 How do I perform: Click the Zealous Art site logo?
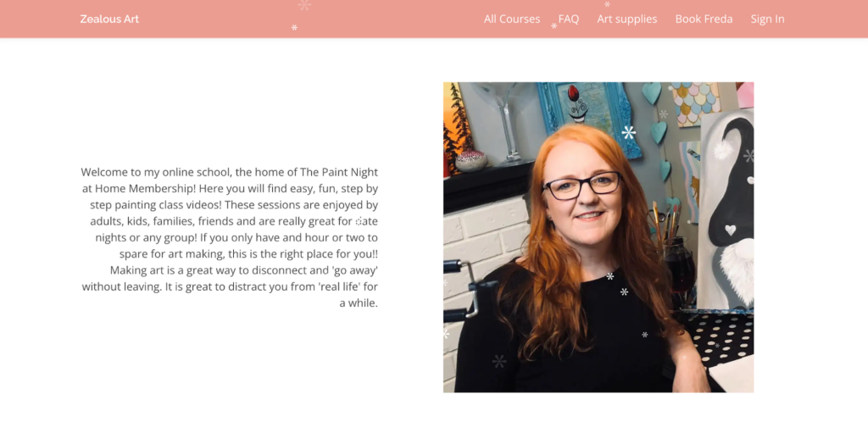(x=109, y=19)
